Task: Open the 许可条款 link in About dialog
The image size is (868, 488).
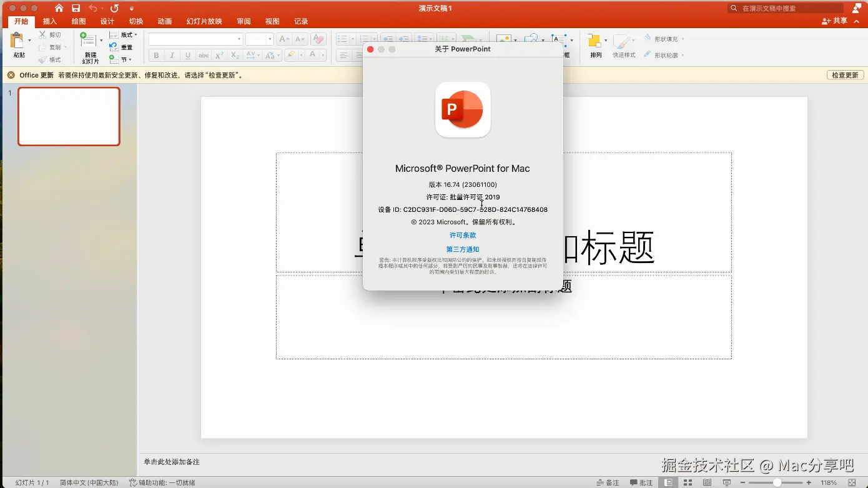Action: 463,236
